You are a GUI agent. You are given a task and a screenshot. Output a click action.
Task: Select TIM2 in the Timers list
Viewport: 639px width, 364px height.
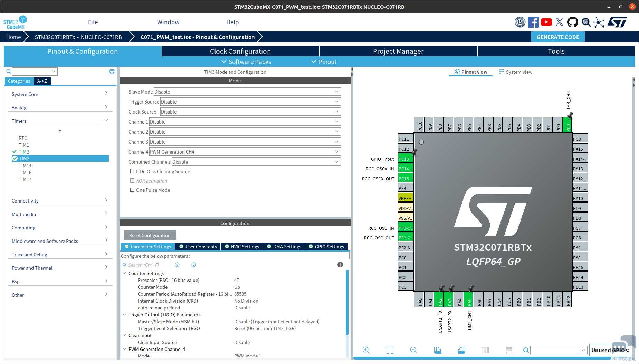[x=24, y=151]
